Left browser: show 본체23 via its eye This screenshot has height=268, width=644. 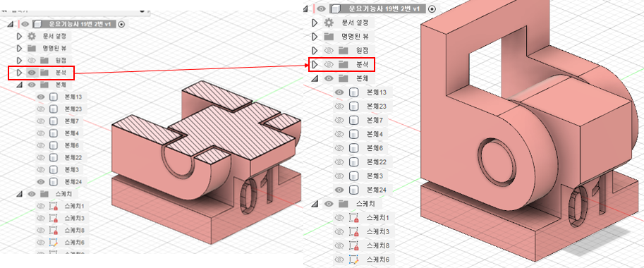[x=41, y=109]
